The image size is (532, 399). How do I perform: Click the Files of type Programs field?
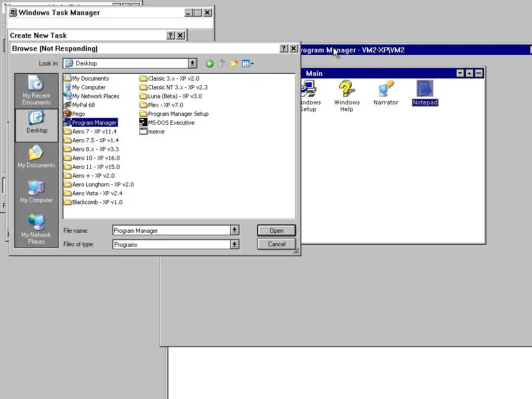(x=171, y=245)
